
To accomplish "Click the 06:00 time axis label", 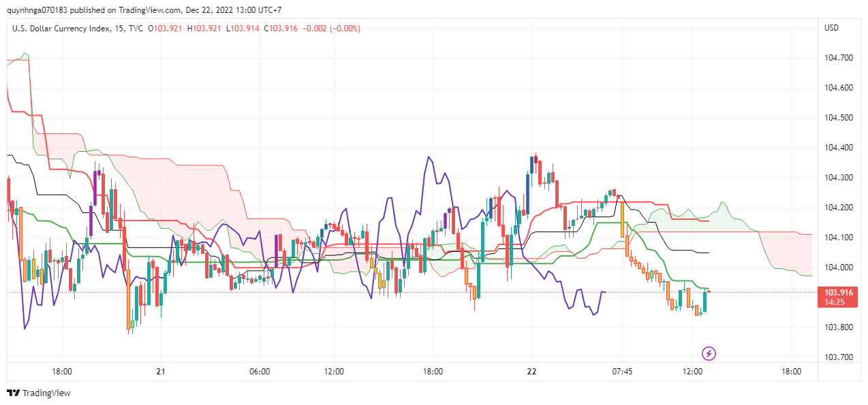I will [260, 372].
